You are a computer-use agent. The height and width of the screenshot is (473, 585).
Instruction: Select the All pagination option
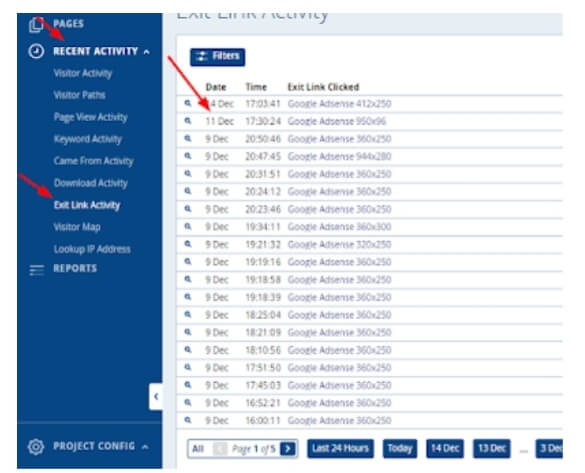198,449
